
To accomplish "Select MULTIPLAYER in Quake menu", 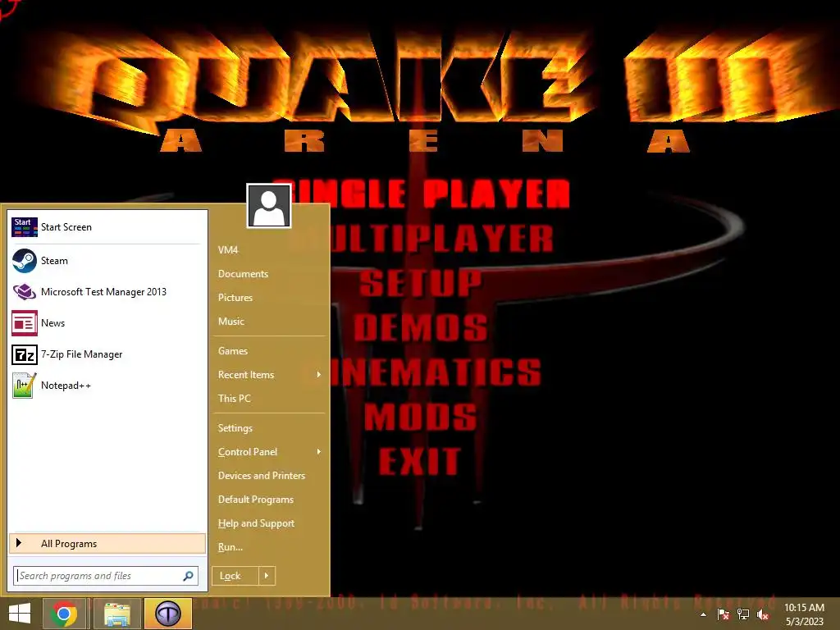I will pyautogui.click(x=421, y=239).
